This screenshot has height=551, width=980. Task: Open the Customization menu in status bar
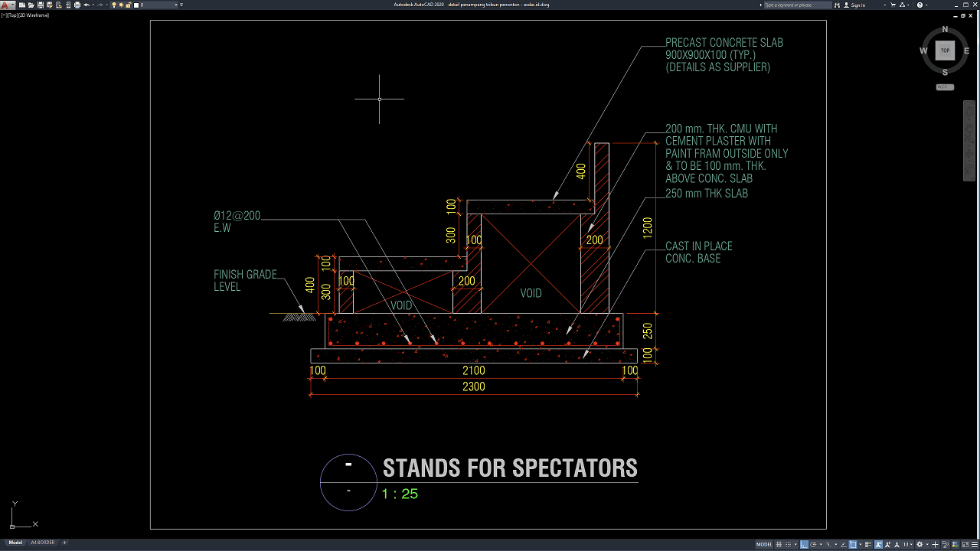(x=974, y=544)
